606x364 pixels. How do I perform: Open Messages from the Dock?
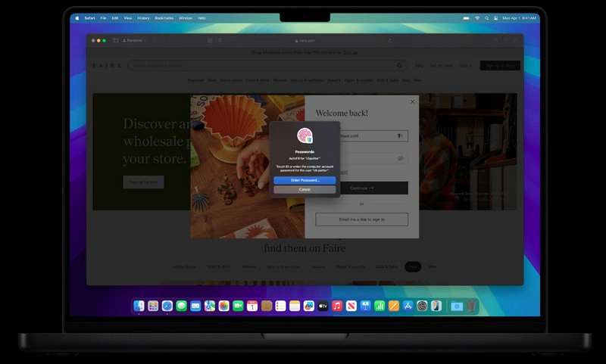181,306
